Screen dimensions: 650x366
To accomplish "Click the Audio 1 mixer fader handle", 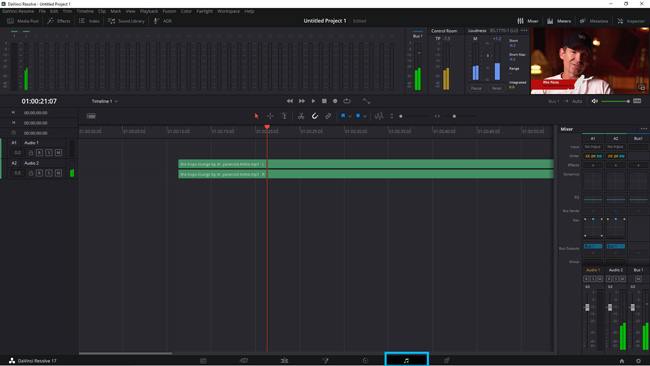I will [x=587, y=307].
